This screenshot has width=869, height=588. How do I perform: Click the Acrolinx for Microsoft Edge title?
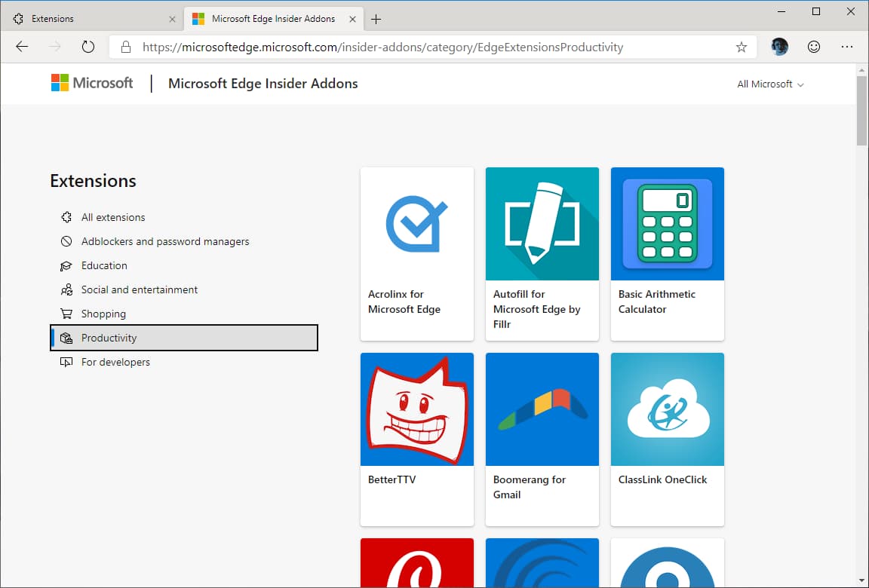pyautogui.click(x=404, y=302)
